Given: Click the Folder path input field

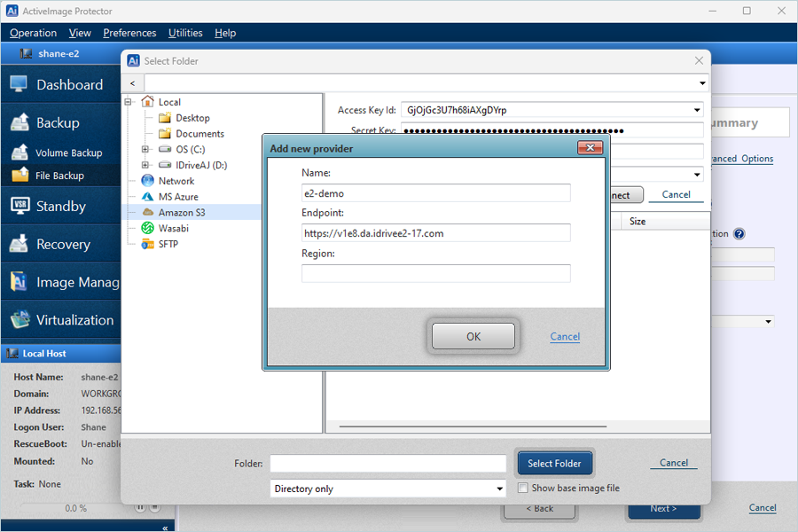Looking at the screenshot, I should click(387, 463).
